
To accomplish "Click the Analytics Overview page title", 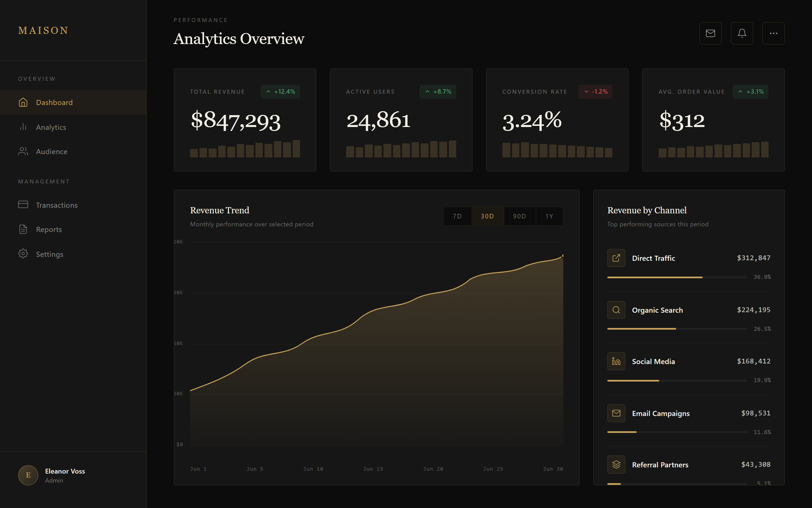I will 239,39.
